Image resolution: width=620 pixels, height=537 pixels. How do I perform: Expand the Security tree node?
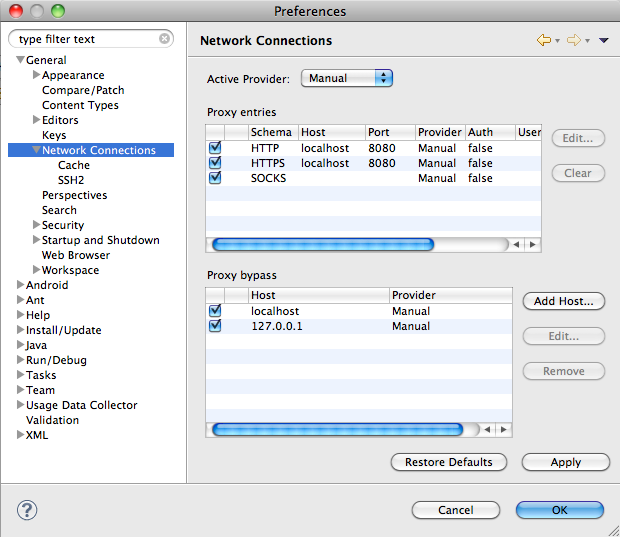point(36,225)
